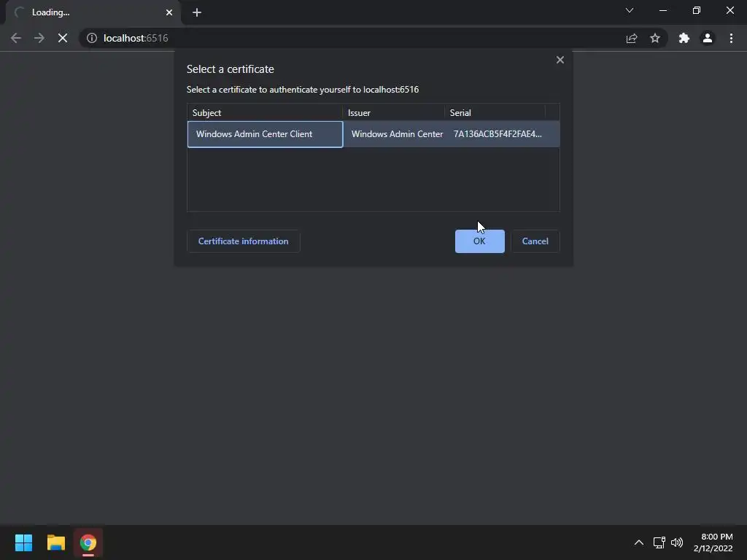The height and width of the screenshot is (560, 747).
Task: Sort by Issuer column header
Action: (393, 113)
